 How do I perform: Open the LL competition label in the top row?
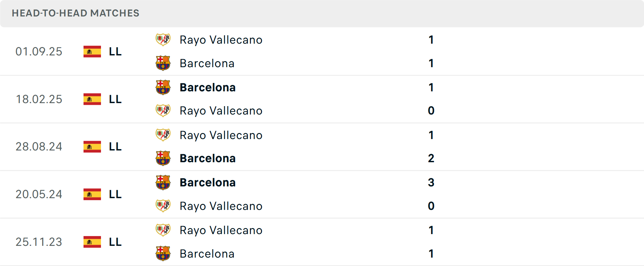tap(115, 51)
